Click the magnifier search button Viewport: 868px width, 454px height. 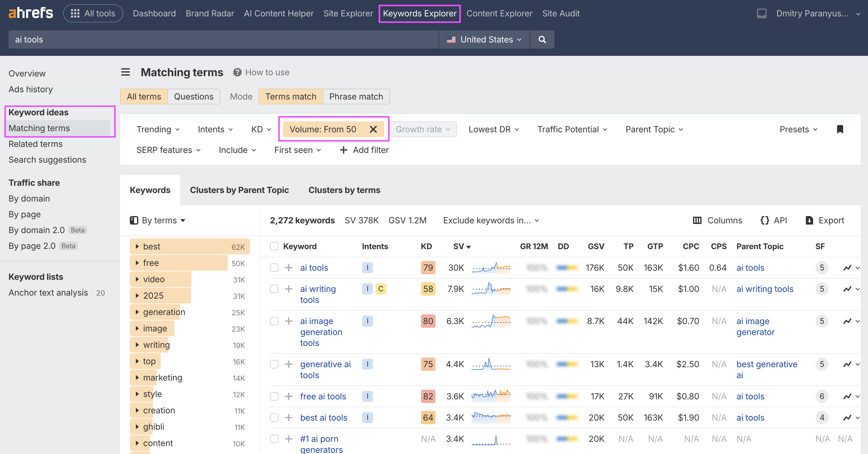click(542, 39)
